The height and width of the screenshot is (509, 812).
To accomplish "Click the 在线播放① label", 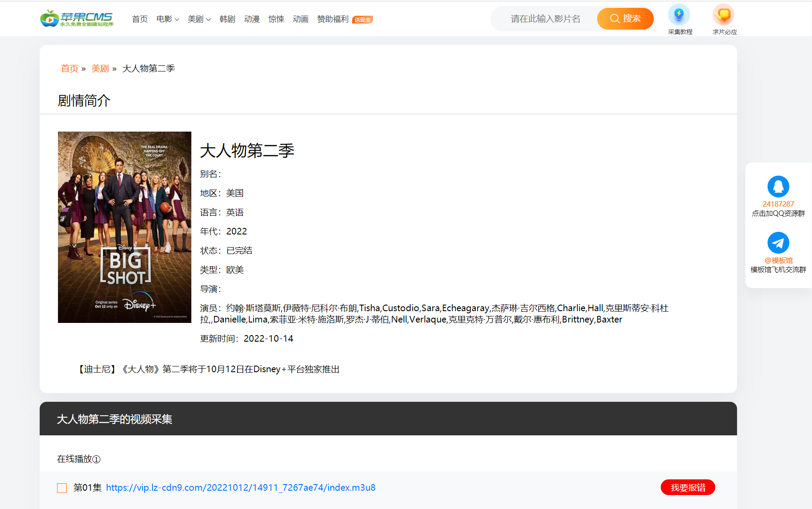I will click(x=79, y=459).
